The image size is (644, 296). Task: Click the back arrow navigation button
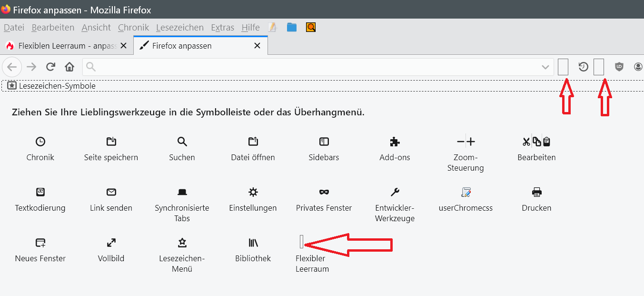point(12,67)
